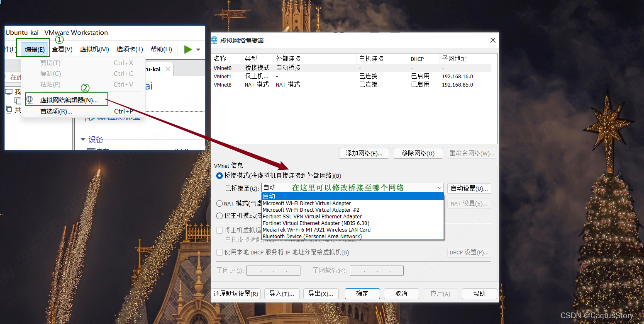This screenshot has height=324, width=644.
Task: Pick Fortinet Virtual Ethernet Adapter (NDIS 6.30)
Action: 353,223
